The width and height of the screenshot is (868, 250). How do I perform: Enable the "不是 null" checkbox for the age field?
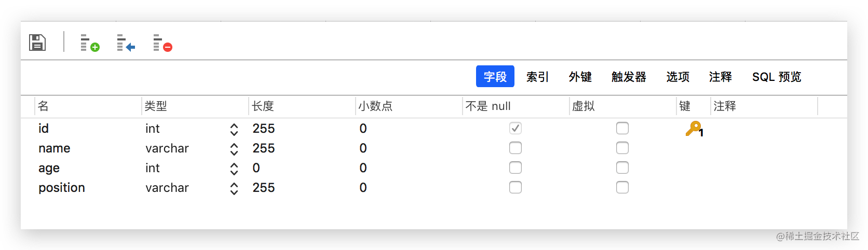tap(516, 168)
